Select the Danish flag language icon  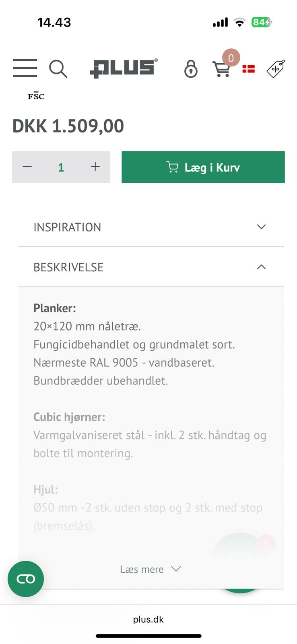tap(248, 69)
